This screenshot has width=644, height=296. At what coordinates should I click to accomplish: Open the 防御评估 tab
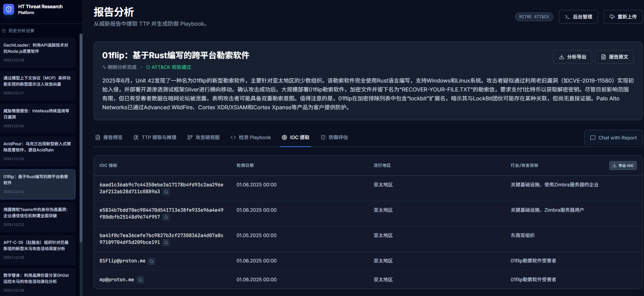[x=334, y=137]
